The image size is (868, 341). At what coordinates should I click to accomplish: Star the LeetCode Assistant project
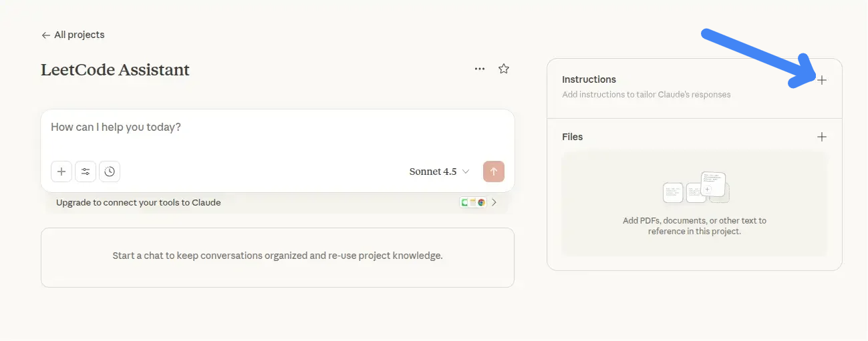(504, 69)
